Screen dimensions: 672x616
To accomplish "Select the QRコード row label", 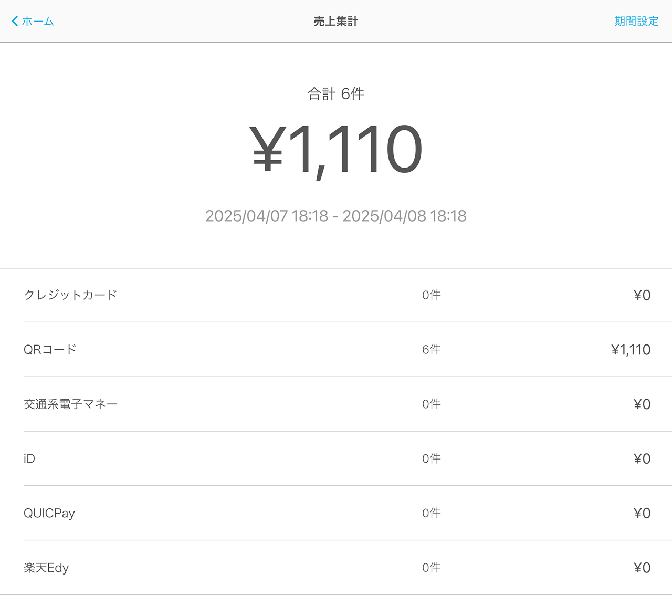I will (50, 349).
